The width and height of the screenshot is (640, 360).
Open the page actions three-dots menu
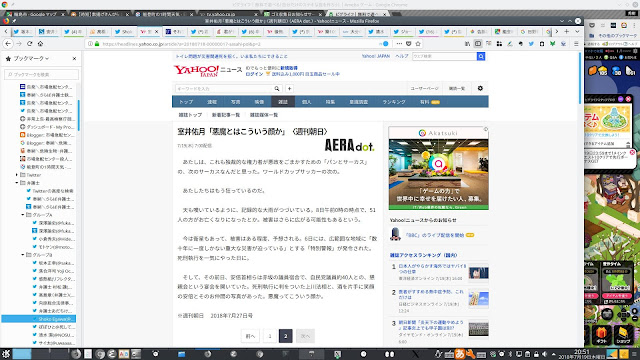[x=399, y=44]
